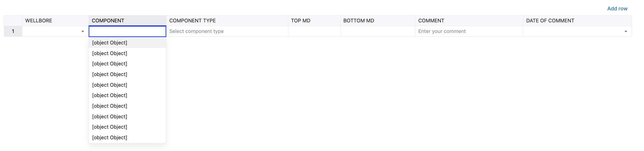Select the Bottom MD cell in row 1

377,31
